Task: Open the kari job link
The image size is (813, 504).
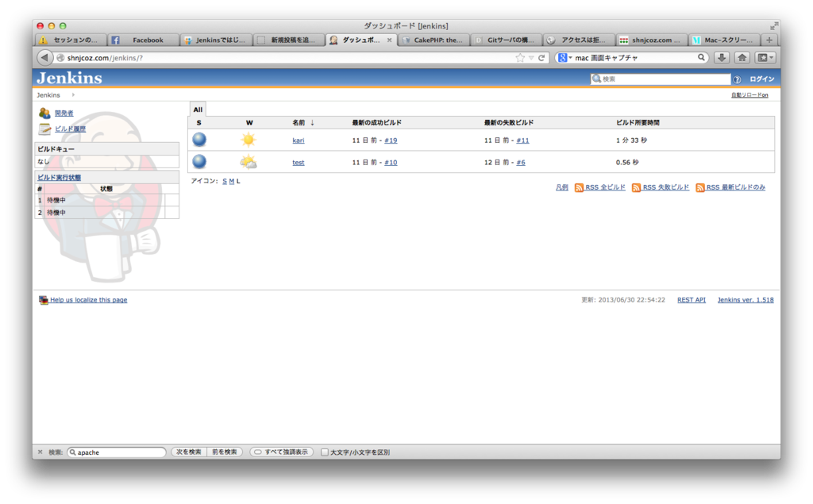Action: tap(299, 140)
